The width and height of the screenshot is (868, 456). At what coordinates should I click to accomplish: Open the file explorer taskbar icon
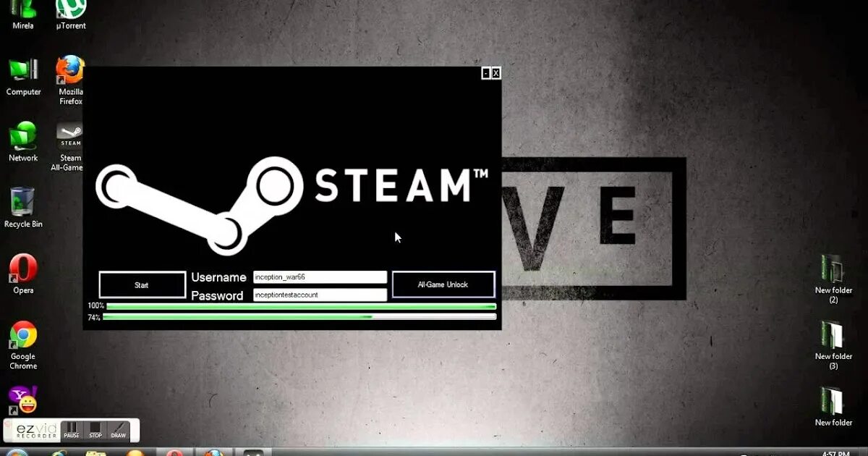[96, 452]
